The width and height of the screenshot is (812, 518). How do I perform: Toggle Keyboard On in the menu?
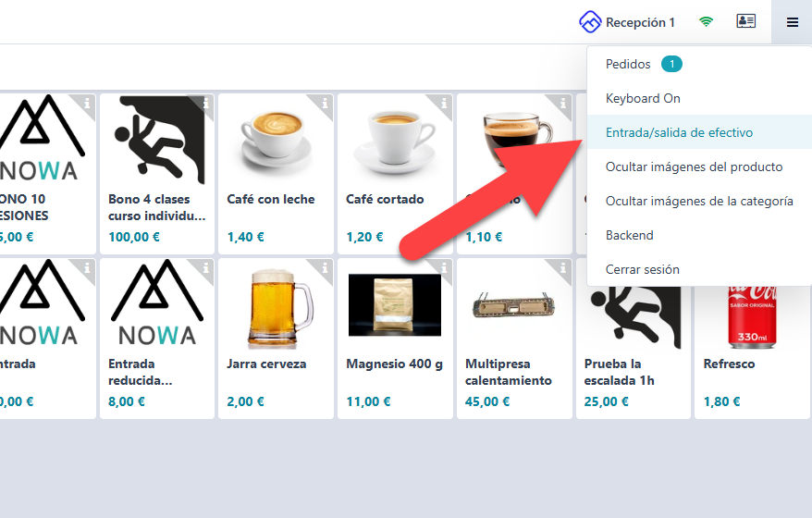pos(643,98)
